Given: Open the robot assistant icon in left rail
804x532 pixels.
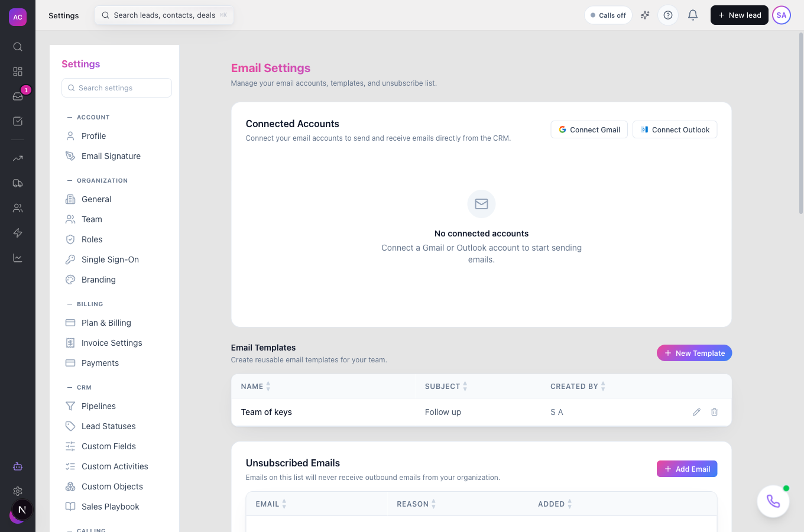Looking at the screenshot, I should coord(18,466).
